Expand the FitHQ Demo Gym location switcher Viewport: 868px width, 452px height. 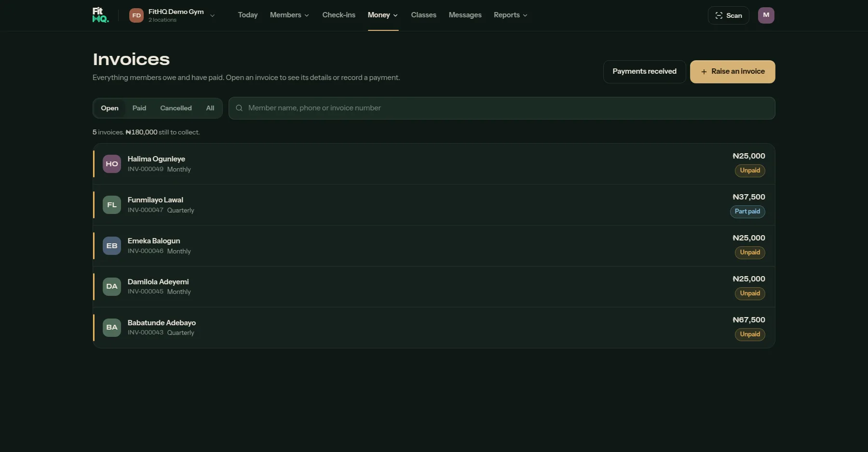[172, 15]
